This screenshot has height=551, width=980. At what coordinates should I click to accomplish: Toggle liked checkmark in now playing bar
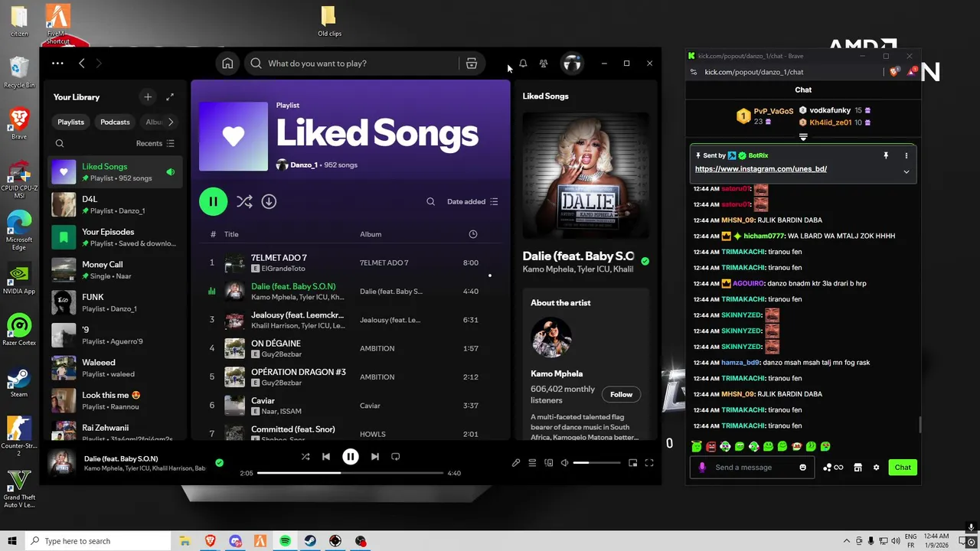(219, 462)
